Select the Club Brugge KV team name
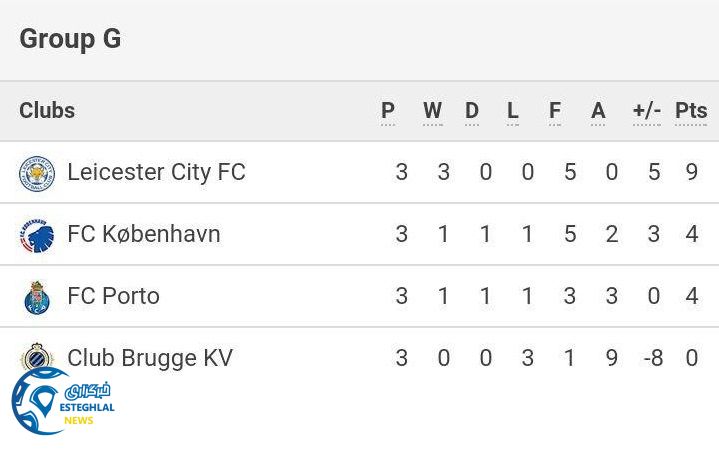The image size is (719, 454). click(150, 358)
